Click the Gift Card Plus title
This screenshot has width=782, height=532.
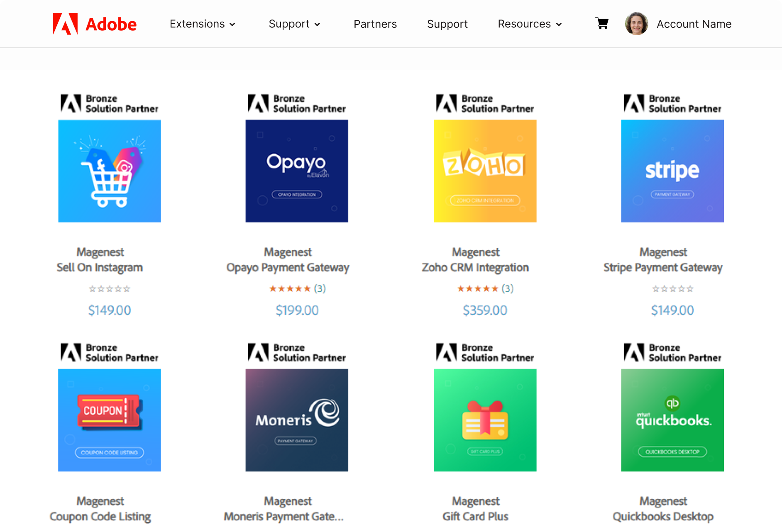point(475,517)
